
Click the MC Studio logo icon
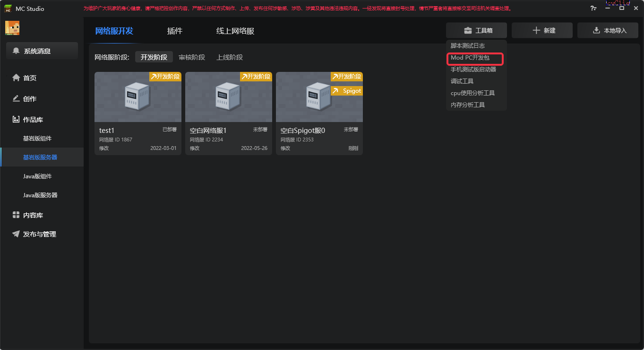point(8,9)
